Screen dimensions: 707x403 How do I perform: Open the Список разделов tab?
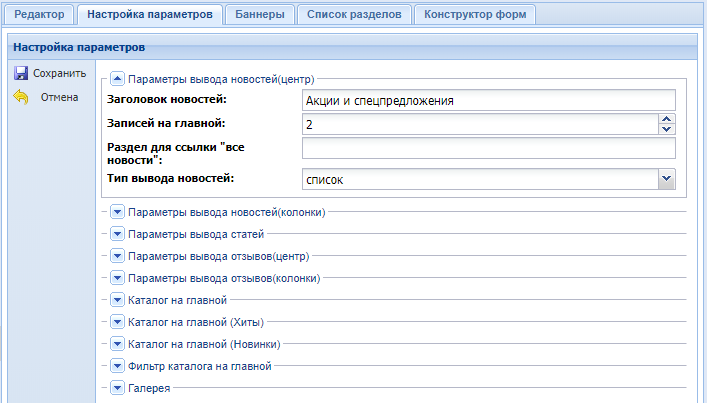[x=354, y=14]
